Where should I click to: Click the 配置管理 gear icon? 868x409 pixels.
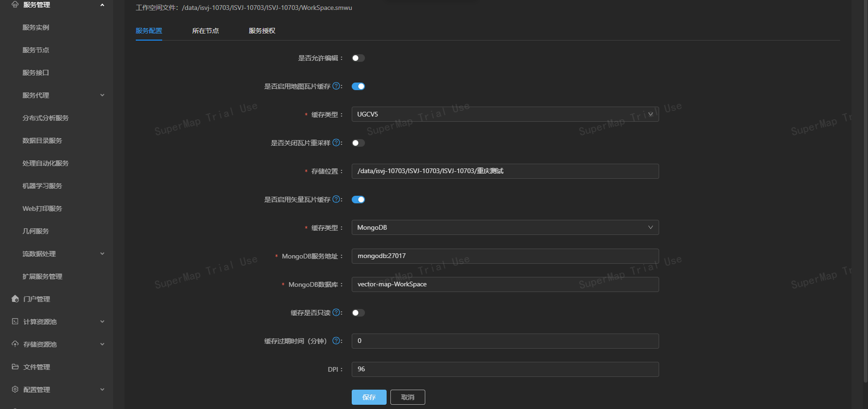15,390
